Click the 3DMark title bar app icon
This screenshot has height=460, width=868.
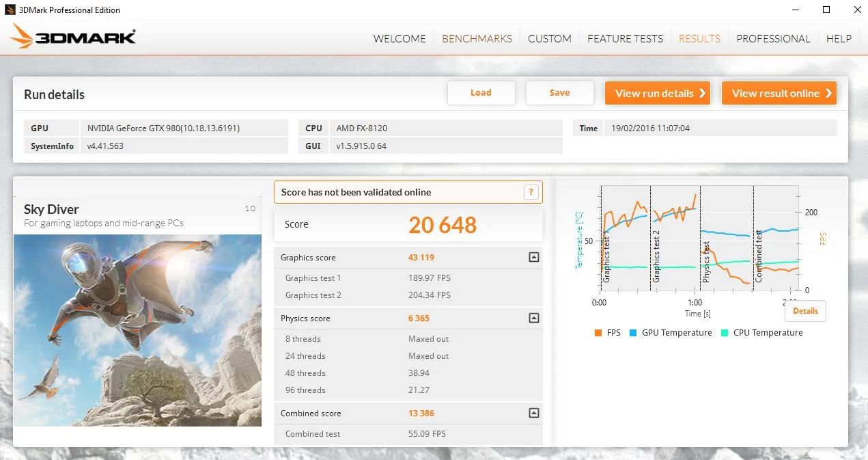(8, 10)
